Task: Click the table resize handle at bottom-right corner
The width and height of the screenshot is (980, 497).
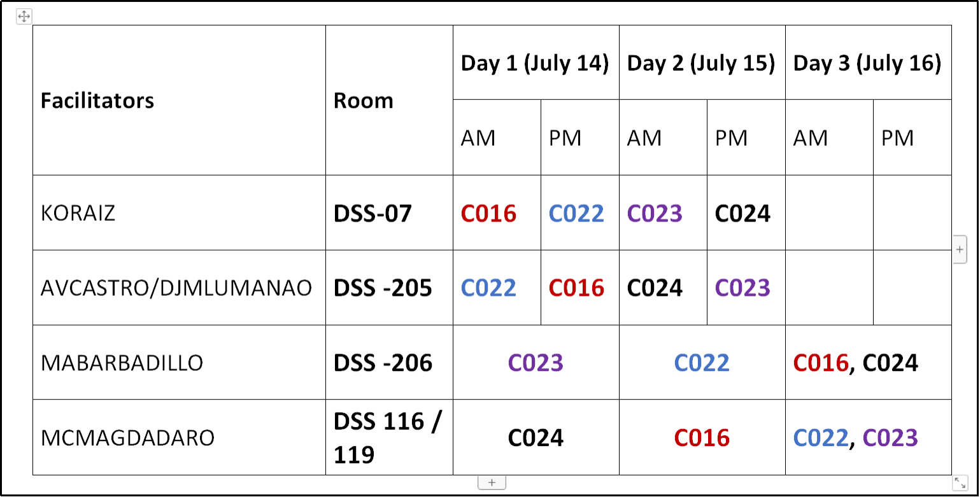Action: [960, 483]
